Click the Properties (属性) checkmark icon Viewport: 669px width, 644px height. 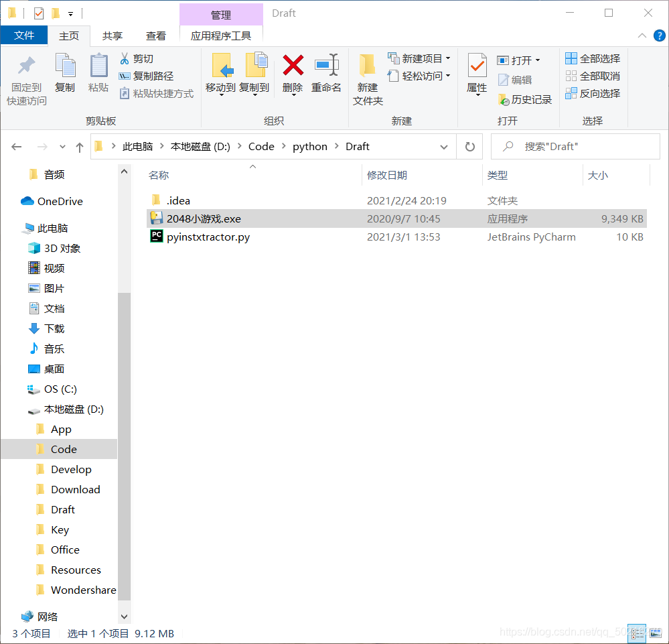point(477,66)
